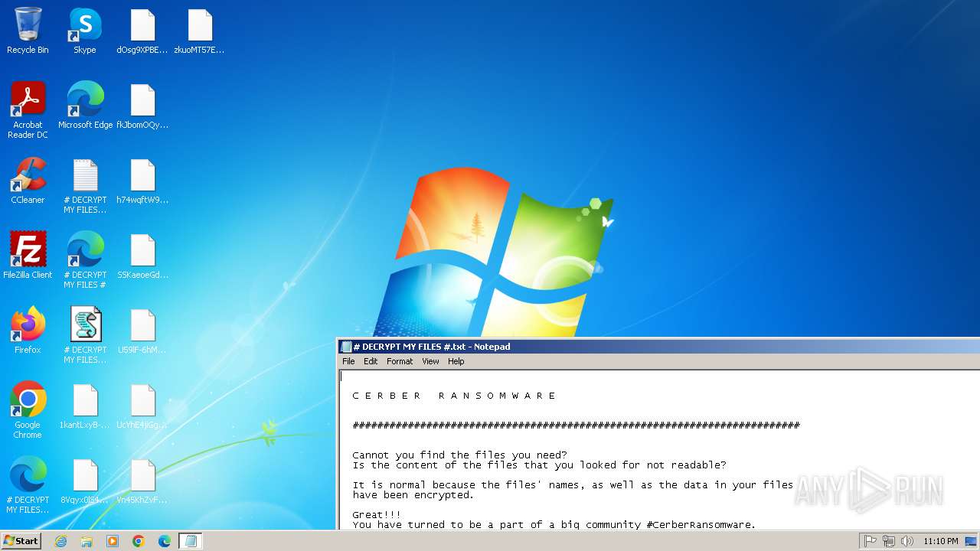Open Acrobat Reader DC shortcut

(x=28, y=110)
